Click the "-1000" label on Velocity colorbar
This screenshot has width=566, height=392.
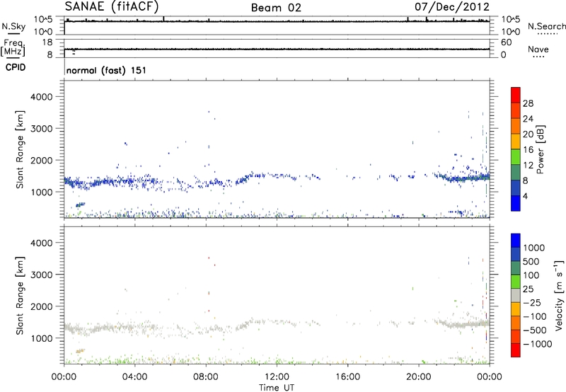(538, 344)
